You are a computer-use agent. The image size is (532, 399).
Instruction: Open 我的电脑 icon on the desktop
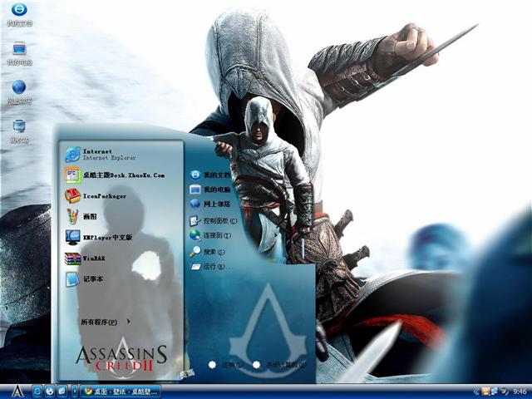pos(19,53)
